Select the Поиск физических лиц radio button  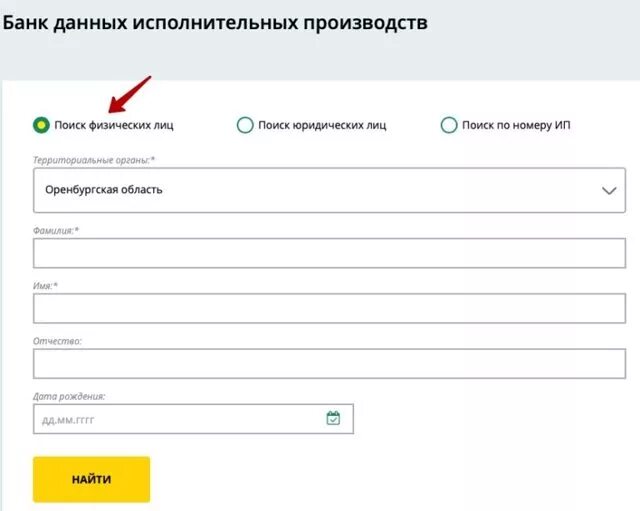pos(41,125)
